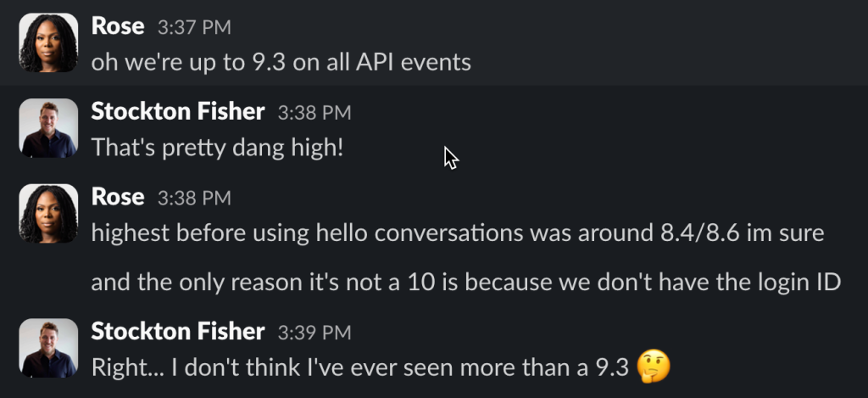Open the 3:37 PM timestamp link
This screenshot has width=868, height=398.
194,27
